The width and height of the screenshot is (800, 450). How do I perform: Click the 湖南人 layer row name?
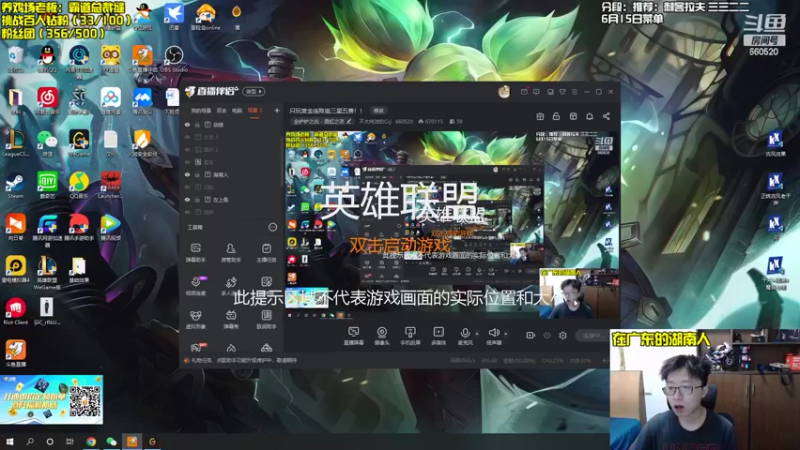(220, 174)
